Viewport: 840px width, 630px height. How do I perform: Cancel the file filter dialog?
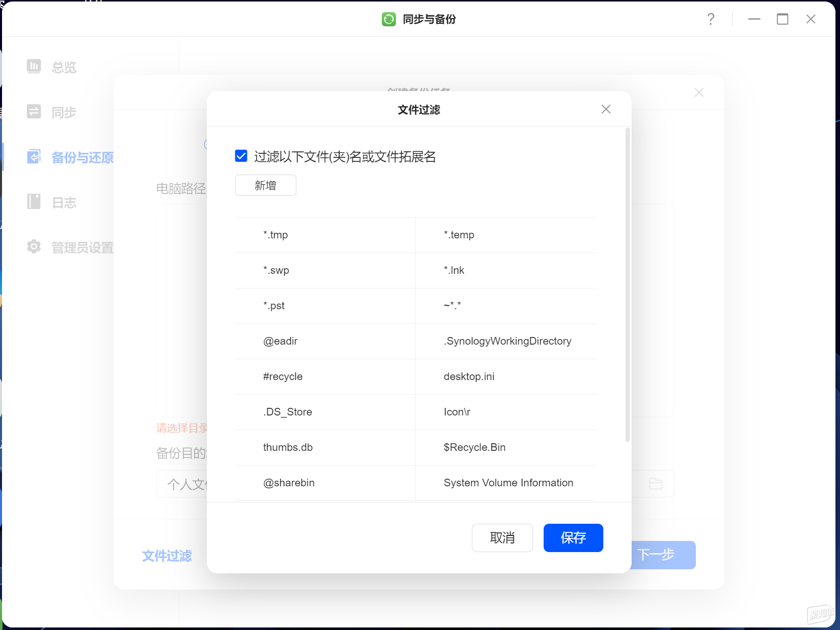(x=502, y=537)
